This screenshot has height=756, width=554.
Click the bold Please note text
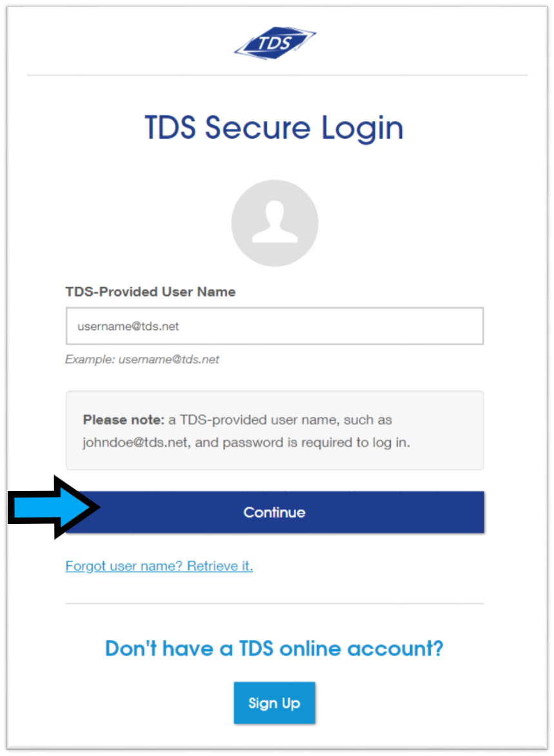124,420
